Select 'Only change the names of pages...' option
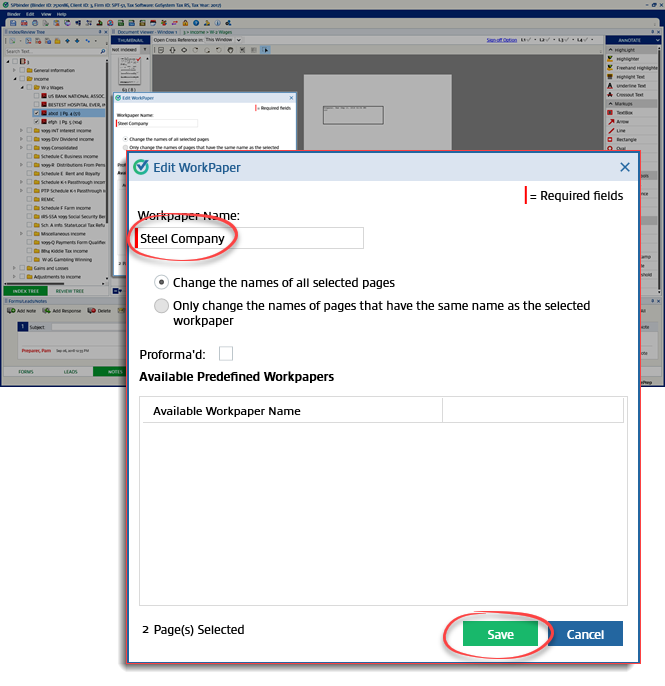665x686 pixels. 161,305
